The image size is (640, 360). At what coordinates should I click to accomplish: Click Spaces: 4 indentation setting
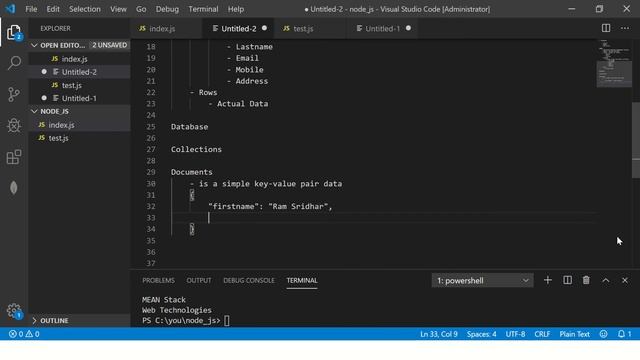482,334
